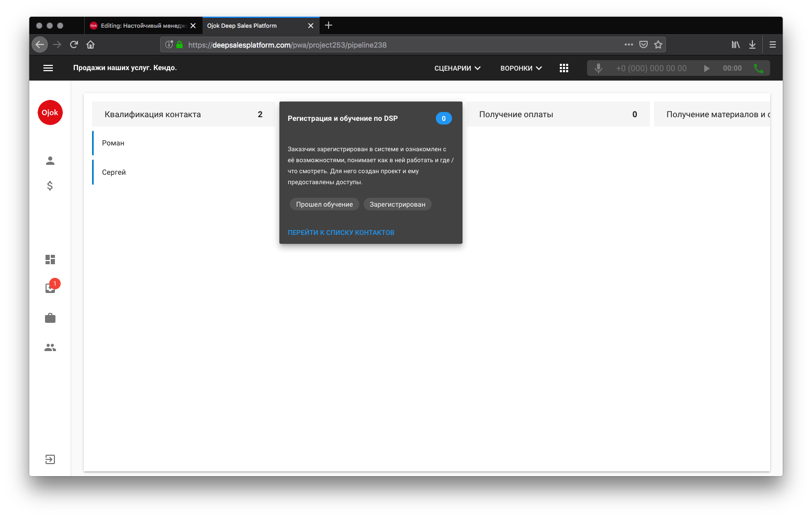Toggle the Прошел обучение chip
The image size is (812, 518).
pos(324,204)
